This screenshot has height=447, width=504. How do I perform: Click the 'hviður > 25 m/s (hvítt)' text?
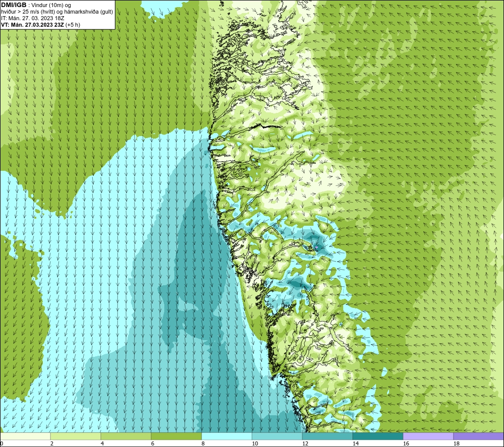tap(29, 12)
